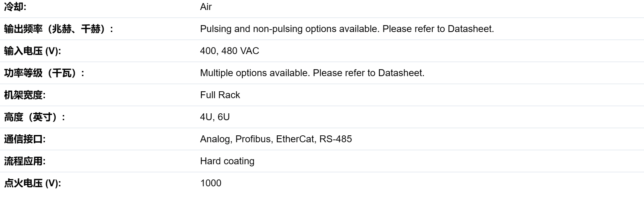Select the 1000 ignition voltage value

pos(211,183)
